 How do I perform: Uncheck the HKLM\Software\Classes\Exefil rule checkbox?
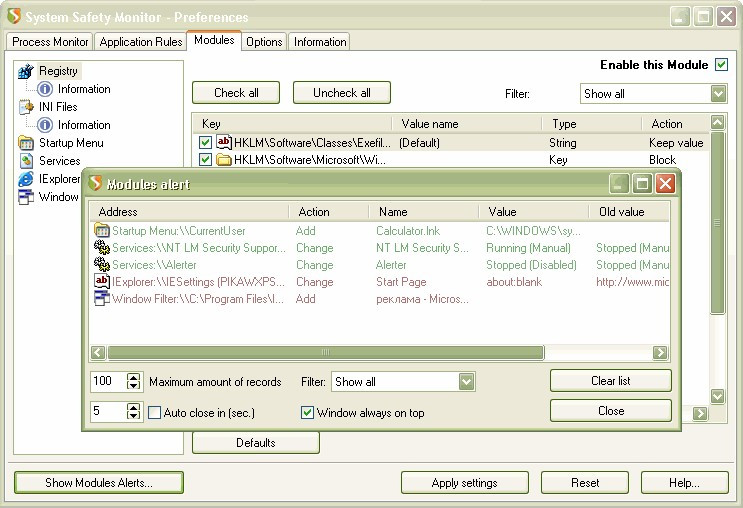(205, 142)
